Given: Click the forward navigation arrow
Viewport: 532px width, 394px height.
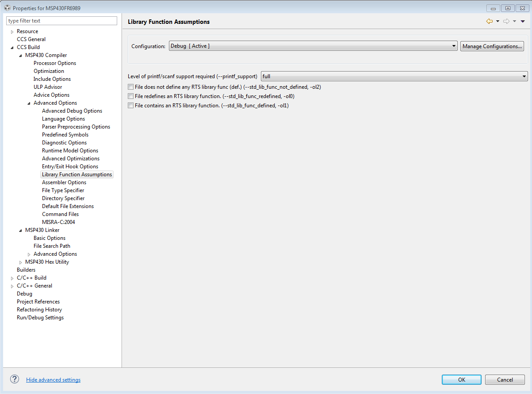Looking at the screenshot, I should 506,21.
